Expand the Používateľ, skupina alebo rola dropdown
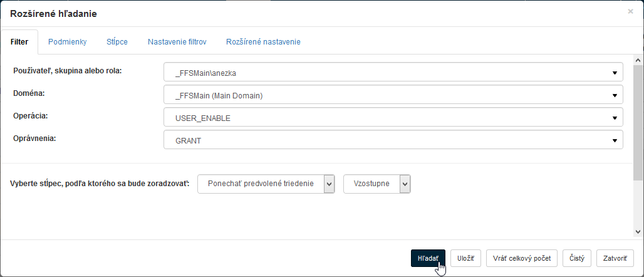The image size is (644, 277). 615,73
